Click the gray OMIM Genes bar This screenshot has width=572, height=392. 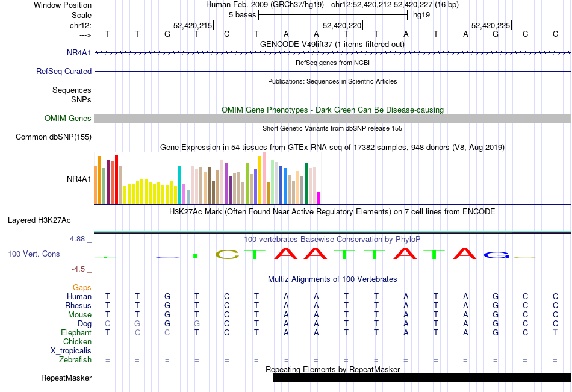coord(332,118)
